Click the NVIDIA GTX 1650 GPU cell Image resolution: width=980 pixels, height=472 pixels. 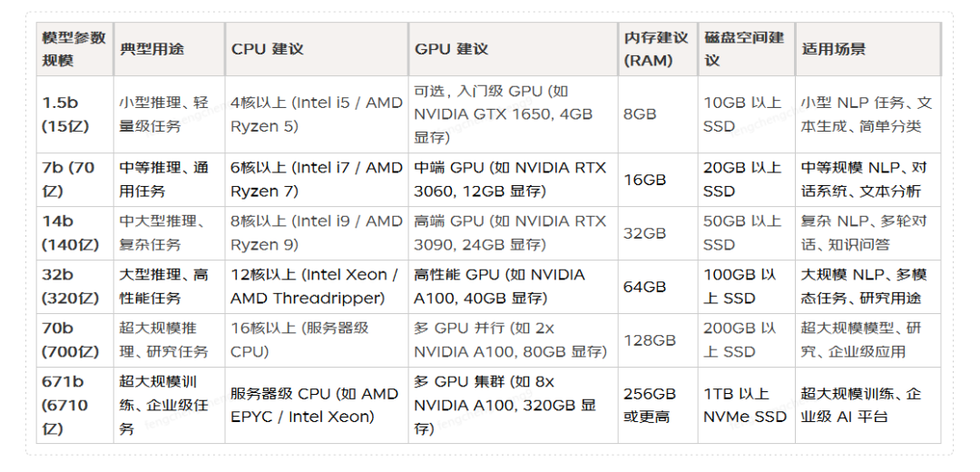point(504,114)
